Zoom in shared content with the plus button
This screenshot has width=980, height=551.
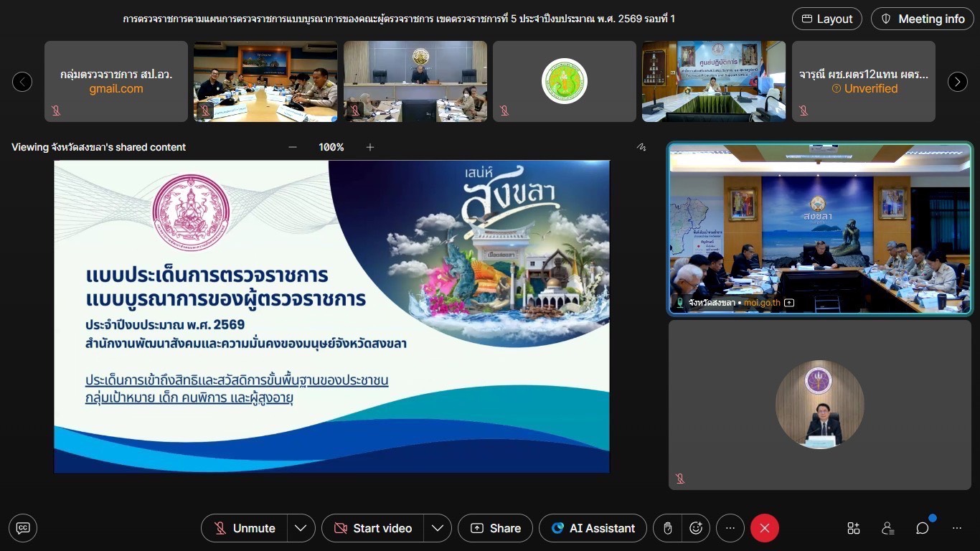[x=370, y=147]
